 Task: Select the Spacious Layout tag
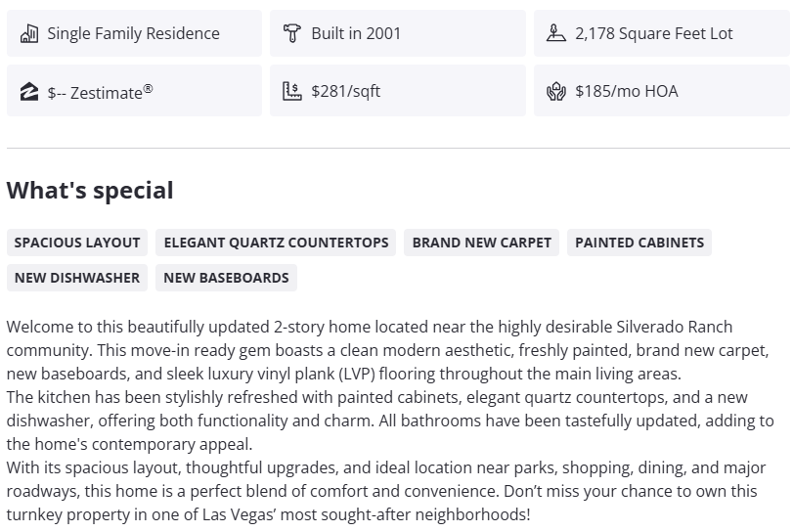(x=77, y=243)
